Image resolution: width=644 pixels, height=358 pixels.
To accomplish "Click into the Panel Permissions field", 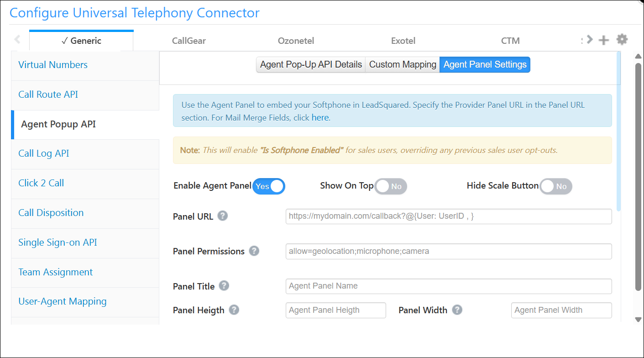I will [449, 251].
